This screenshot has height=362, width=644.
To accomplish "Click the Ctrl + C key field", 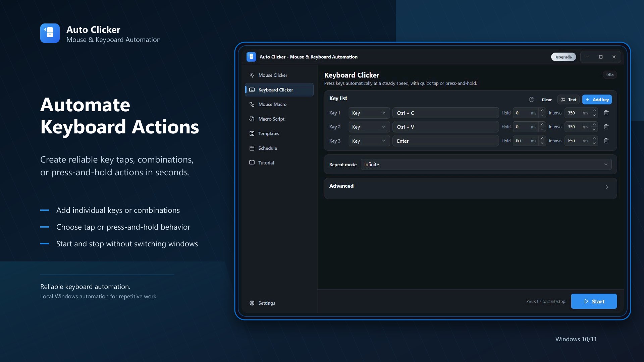I will 445,113.
